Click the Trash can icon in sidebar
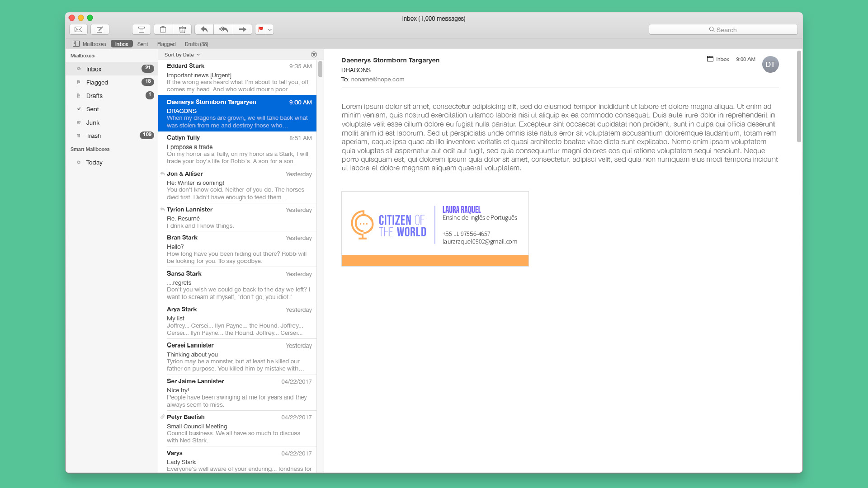Screen dimensions: 868x488 (x=79, y=136)
